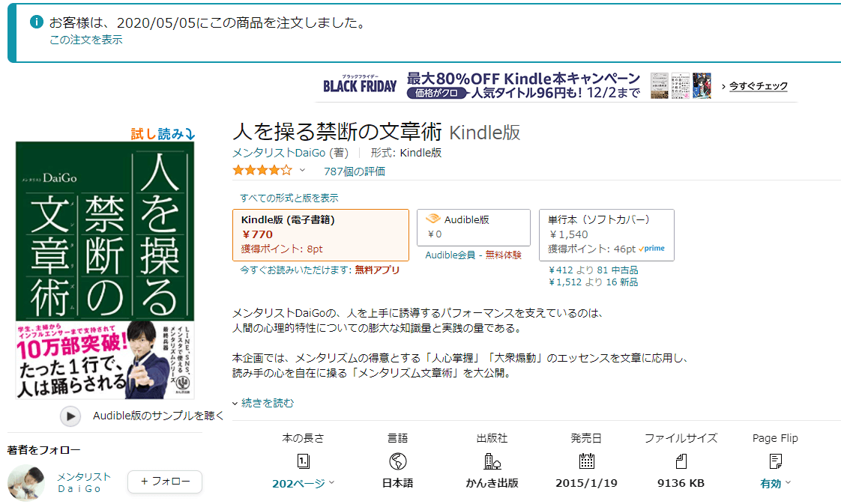Open the 今すぐチェック campaign link
This screenshot has height=504, width=841.
pyautogui.click(x=758, y=85)
